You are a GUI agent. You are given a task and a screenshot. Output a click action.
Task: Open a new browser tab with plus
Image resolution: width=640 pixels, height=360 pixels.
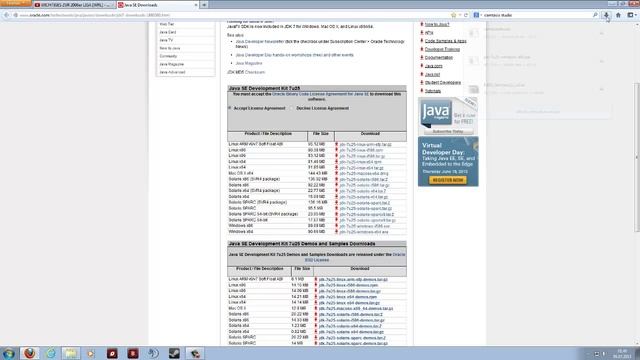tap(204, 5)
